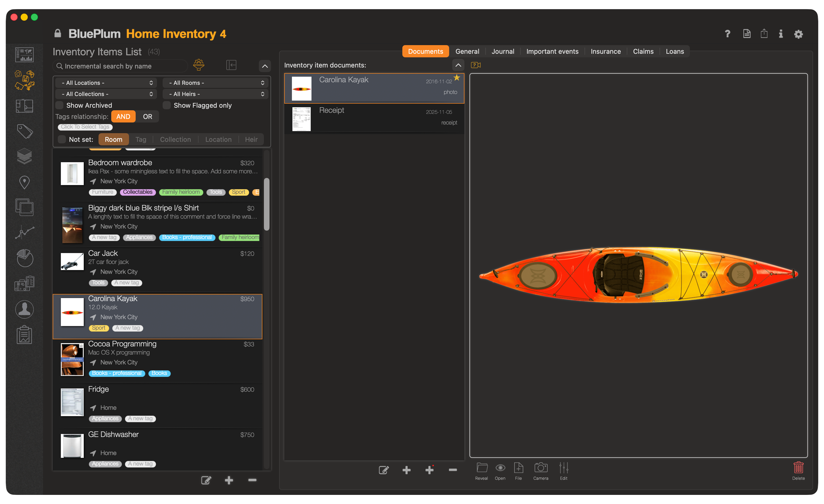Open the All Locations dropdown
The height and width of the screenshot is (504, 824).
coord(106,83)
